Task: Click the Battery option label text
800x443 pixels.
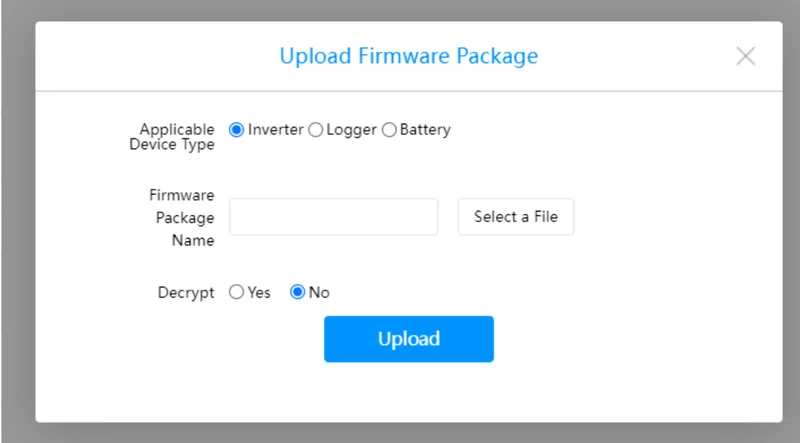Action: (x=425, y=130)
